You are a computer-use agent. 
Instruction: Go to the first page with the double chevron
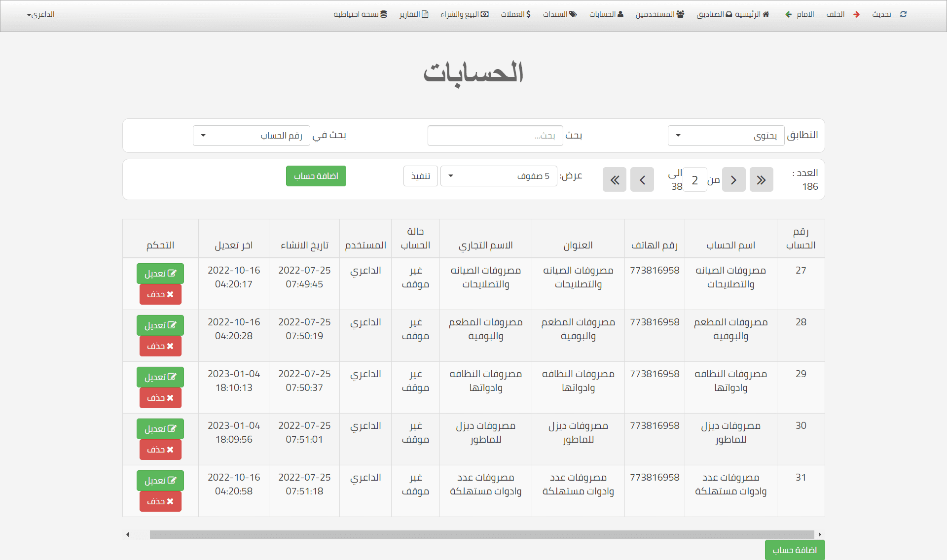pyautogui.click(x=761, y=180)
